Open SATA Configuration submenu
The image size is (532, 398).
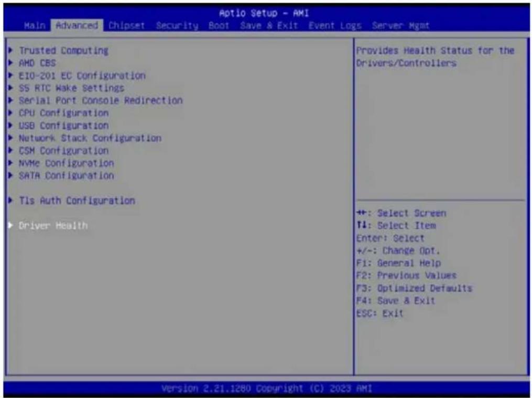point(67,176)
